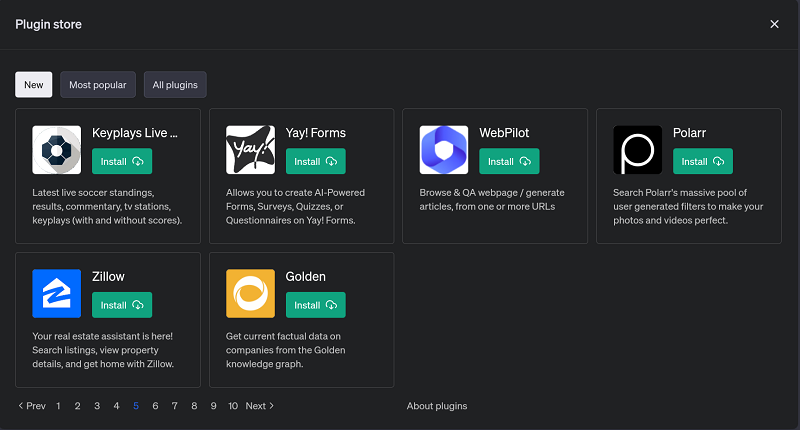Open page 3 of plugins

click(97, 406)
